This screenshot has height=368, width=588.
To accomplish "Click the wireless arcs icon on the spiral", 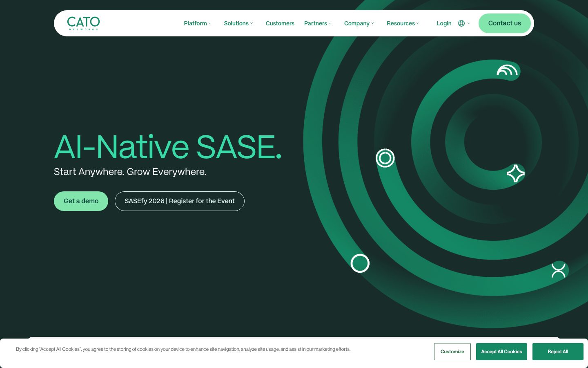I will pos(507,70).
